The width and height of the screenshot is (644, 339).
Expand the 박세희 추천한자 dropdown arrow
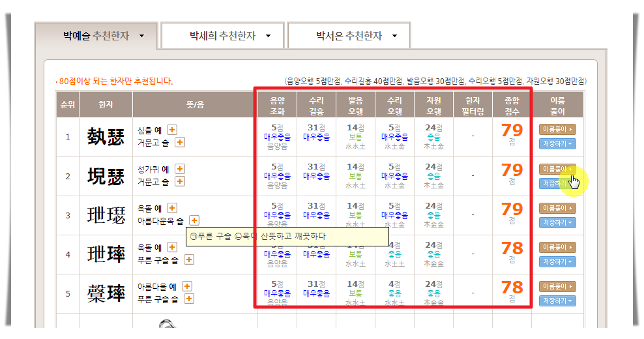268,36
